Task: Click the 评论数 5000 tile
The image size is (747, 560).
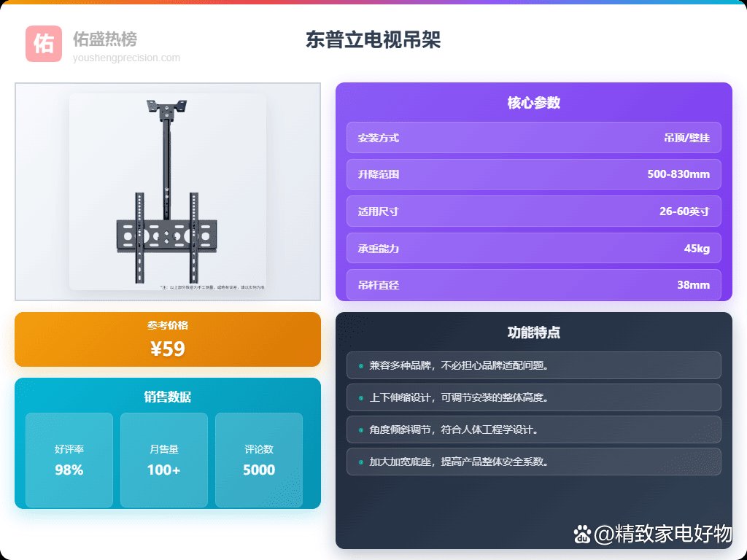Action: pos(259,460)
